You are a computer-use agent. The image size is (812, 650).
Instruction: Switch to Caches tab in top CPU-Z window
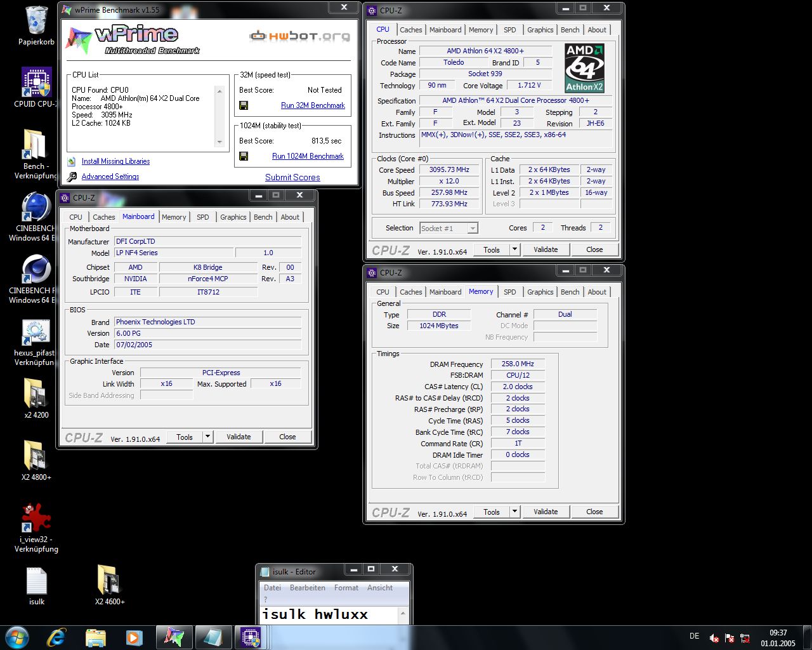point(410,30)
